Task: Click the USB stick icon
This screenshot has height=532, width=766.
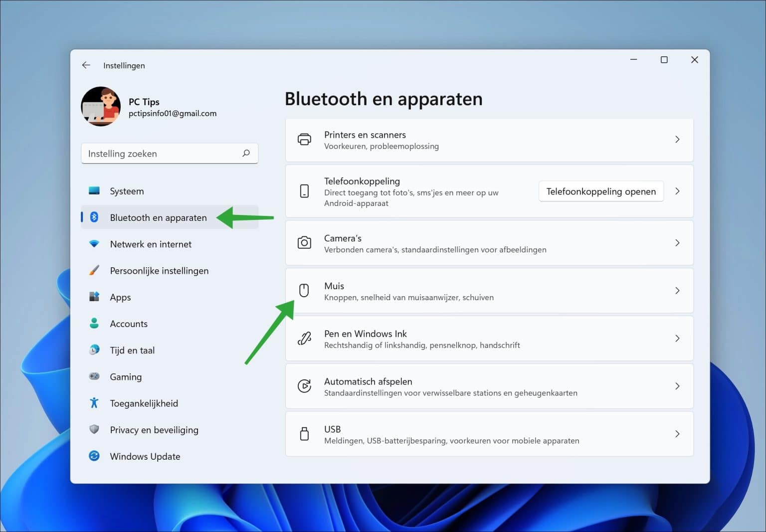Action: pos(304,434)
